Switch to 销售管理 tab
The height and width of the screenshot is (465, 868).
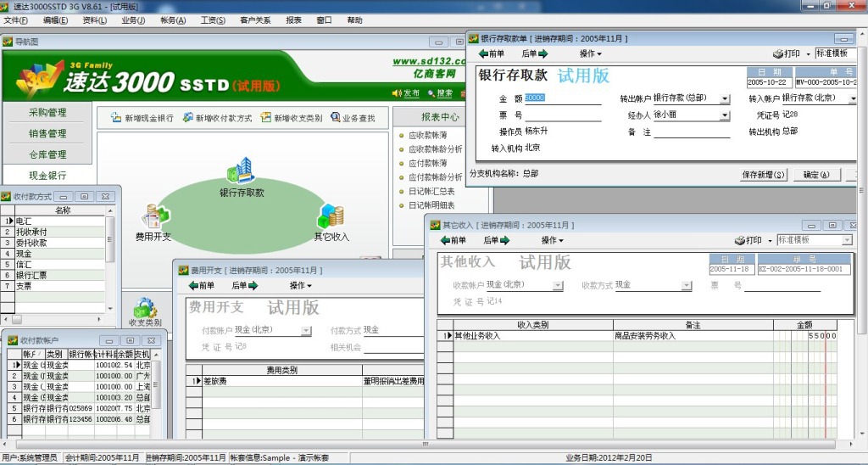point(47,133)
